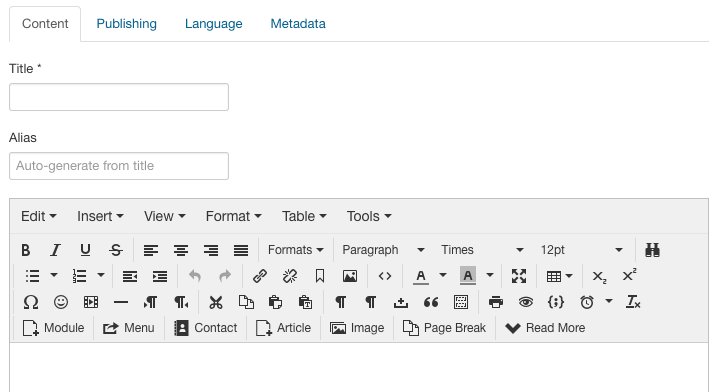Viewport: 710px width, 392px height.
Task: Insert an anchor bookmark
Action: point(320,276)
